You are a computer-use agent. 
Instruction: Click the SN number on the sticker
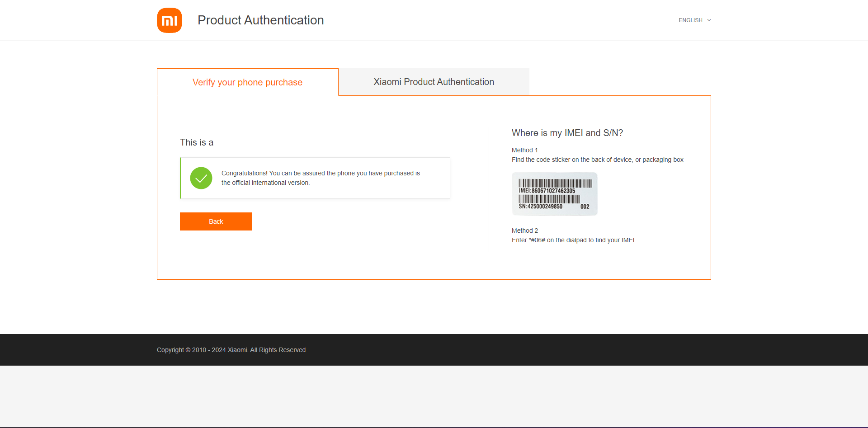coord(541,207)
